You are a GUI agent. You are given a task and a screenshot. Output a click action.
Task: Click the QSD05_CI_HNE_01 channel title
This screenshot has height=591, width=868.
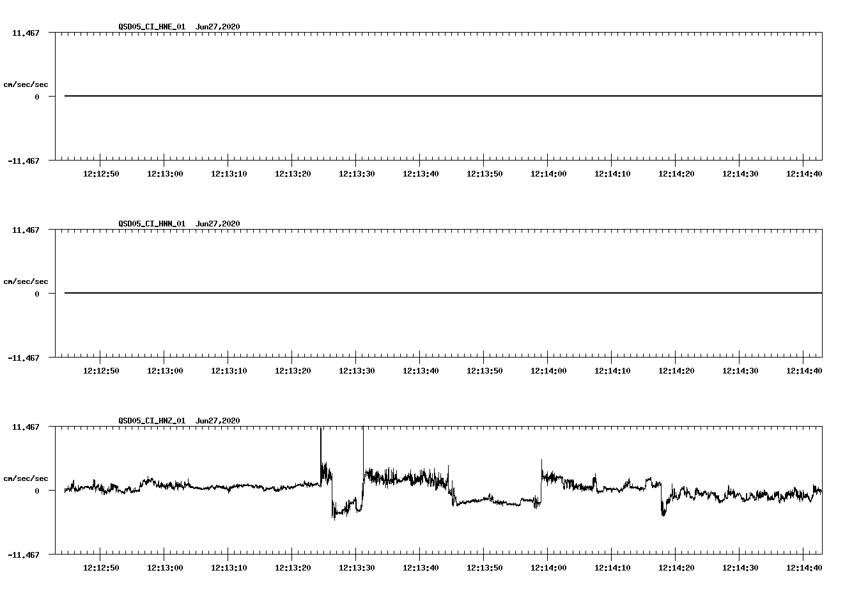152,27
